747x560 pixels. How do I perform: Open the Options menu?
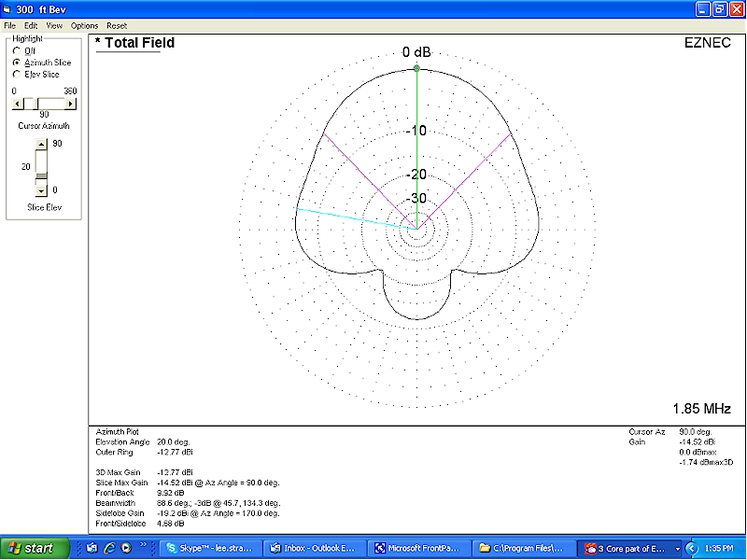point(84,25)
